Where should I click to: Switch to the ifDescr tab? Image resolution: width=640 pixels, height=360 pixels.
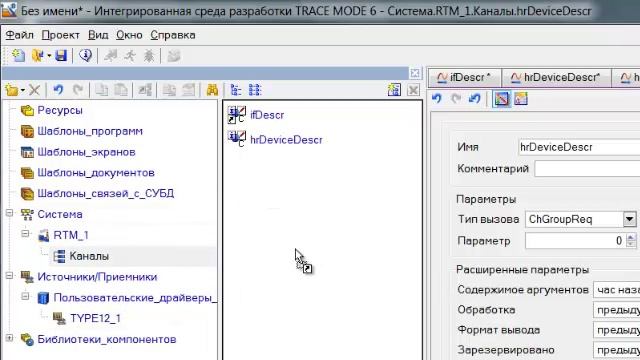464,77
